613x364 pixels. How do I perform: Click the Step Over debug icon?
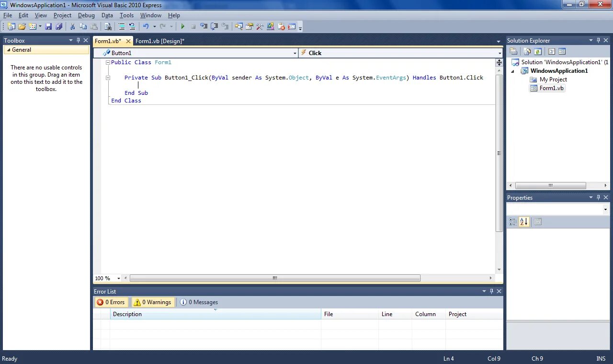coord(214,26)
